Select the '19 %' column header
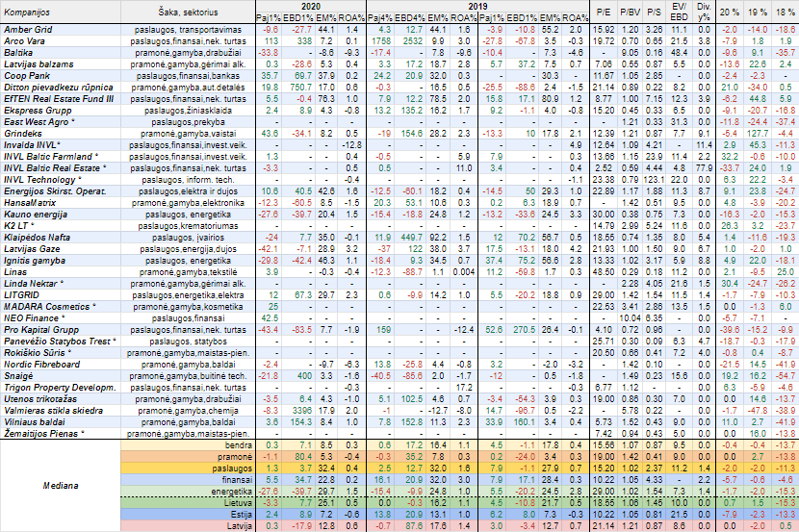This screenshot has height=532, width=799. point(758,13)
